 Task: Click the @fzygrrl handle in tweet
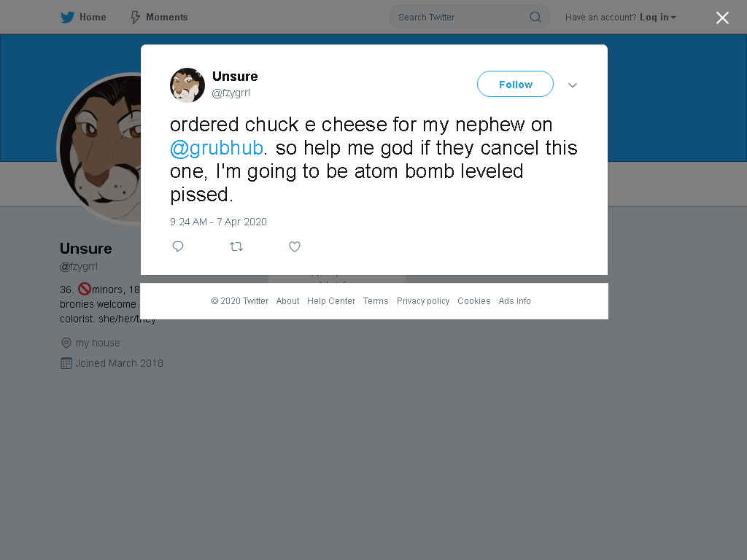(231, 93)
